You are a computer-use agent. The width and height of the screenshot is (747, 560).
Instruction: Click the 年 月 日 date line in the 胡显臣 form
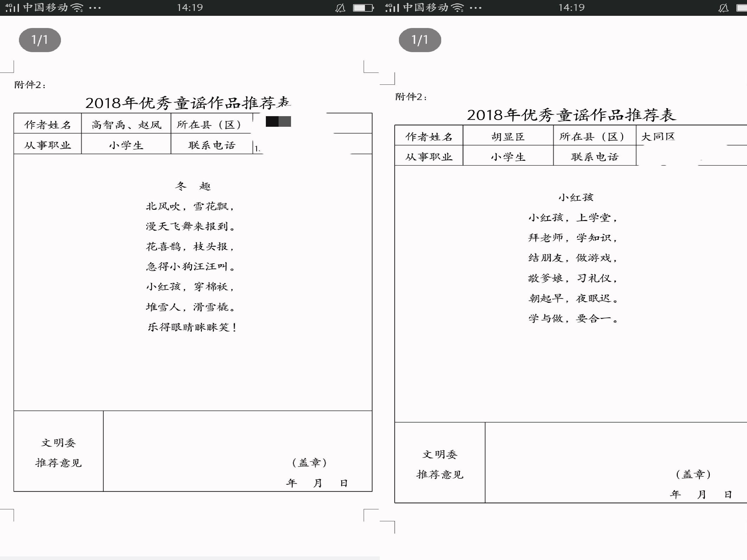[701, 494]
